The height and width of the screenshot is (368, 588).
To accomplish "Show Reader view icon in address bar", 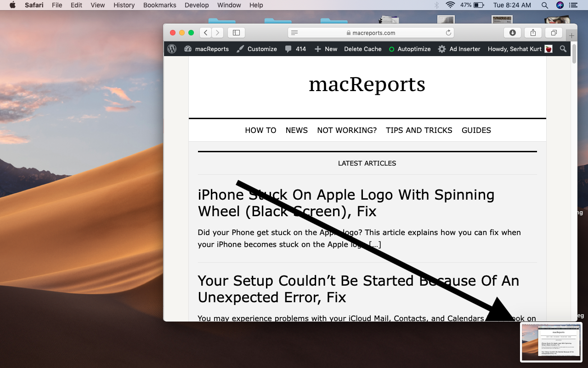I will click(294, 33).
